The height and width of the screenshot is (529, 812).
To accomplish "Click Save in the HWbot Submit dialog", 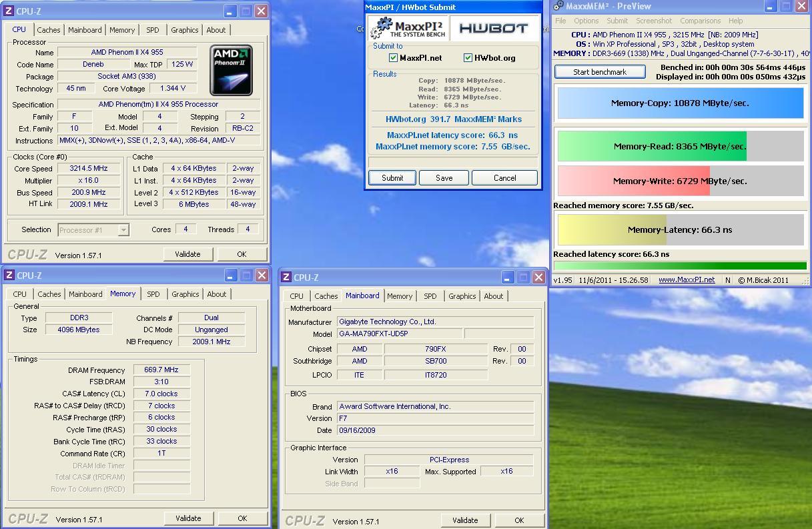I will tap(444, 177).
